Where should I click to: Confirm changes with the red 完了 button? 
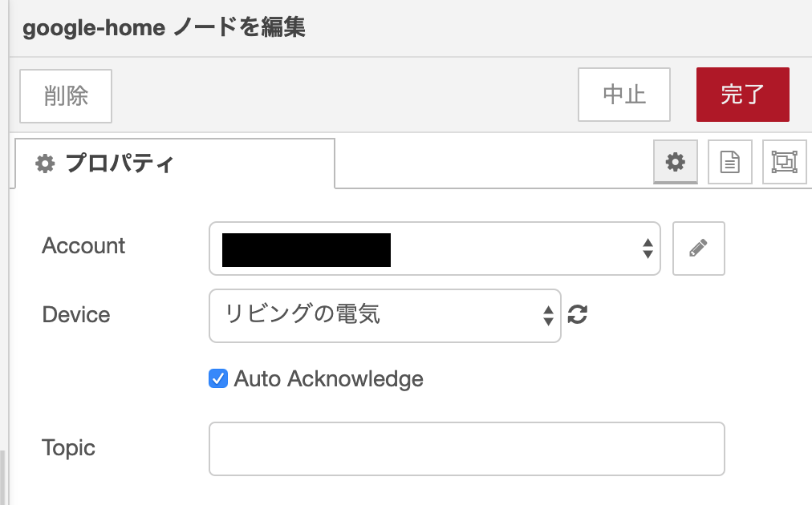pyautogui.click(x=743, y=95)
